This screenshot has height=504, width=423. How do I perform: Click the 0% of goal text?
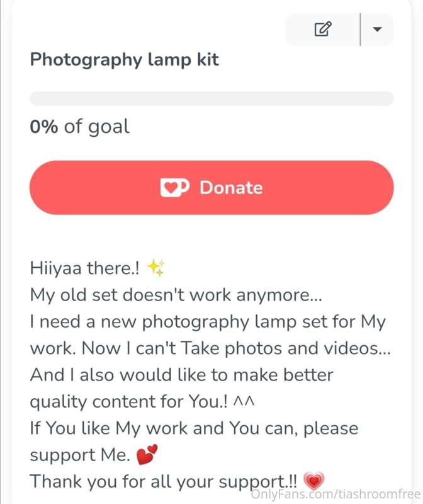[x=80, y=127]
